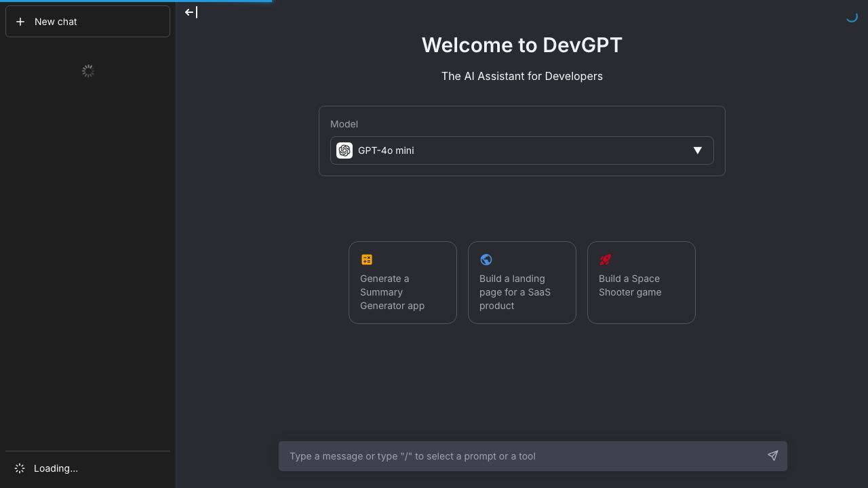Choose Build a Space Shooter game card
The width and height of the screenshot is (868, 488).
click(642, 283)
